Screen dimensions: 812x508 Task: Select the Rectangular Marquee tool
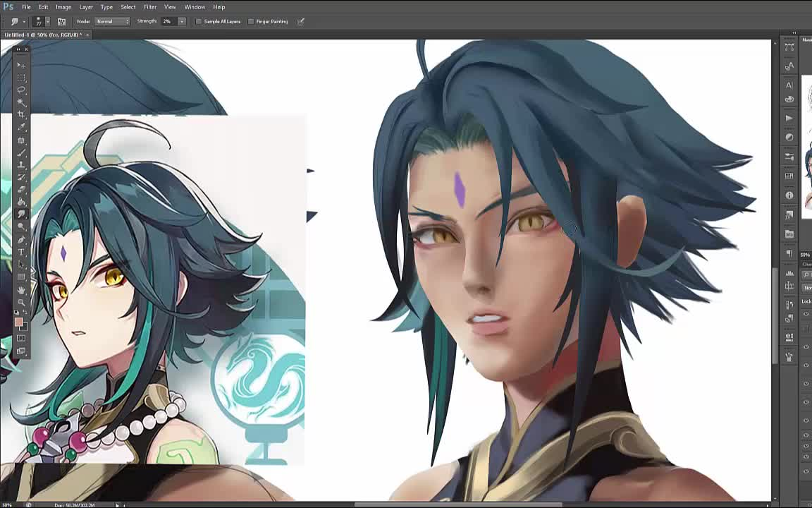21,78
